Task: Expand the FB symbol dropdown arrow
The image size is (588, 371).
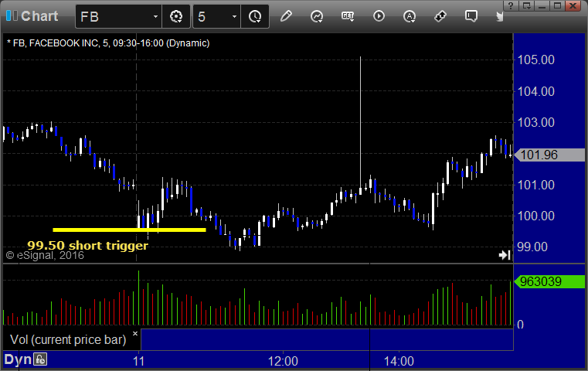Action: coord(155,16)
